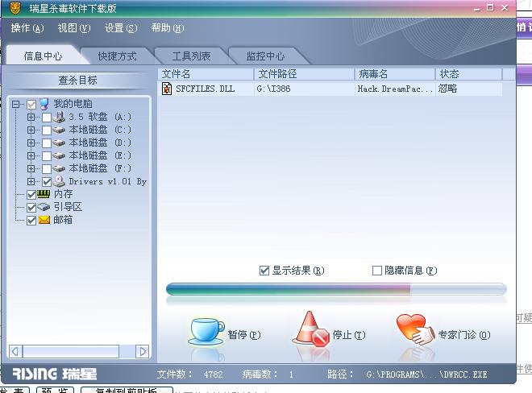Check the local disk C: checkbox

[47, 130]
